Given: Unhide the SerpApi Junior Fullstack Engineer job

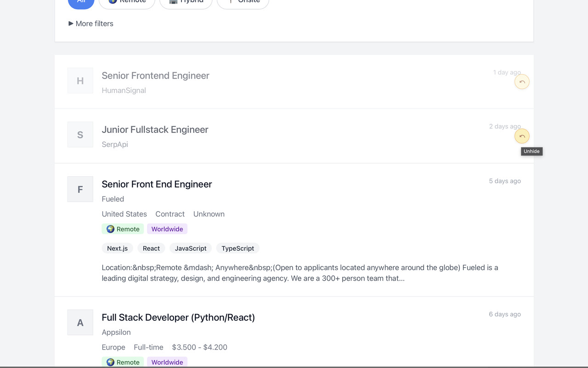Looking at the screenshot, I should point(522,136).
